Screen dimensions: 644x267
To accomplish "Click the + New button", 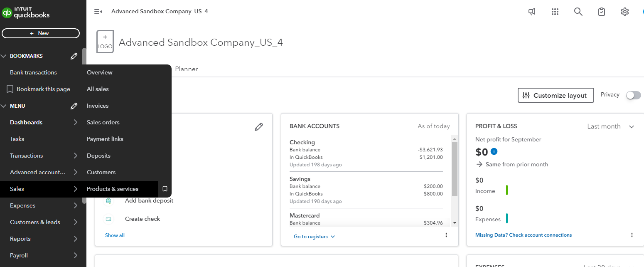I will coord(41,33).
